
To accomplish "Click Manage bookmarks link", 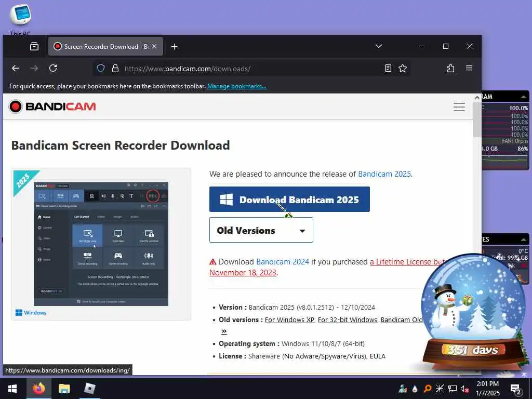I will click(x=237, y=86).
